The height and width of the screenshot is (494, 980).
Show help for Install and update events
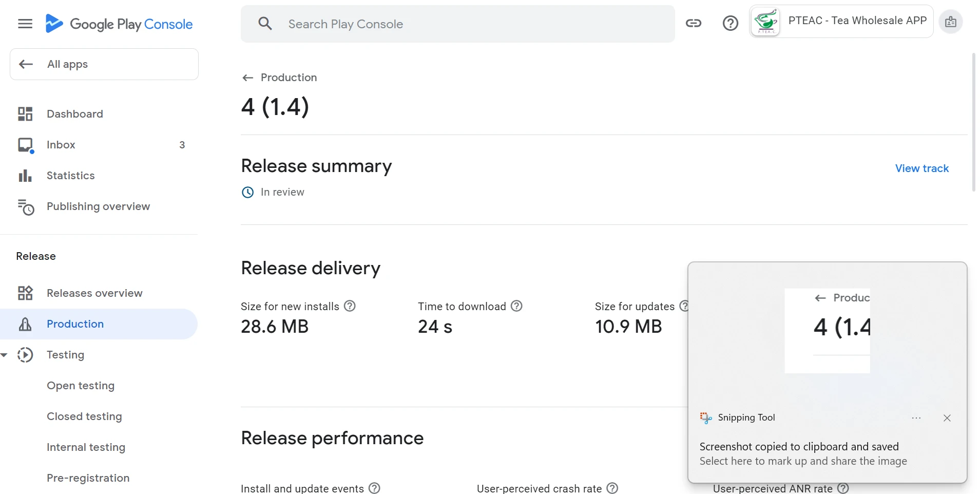click(x=375, y=488)
